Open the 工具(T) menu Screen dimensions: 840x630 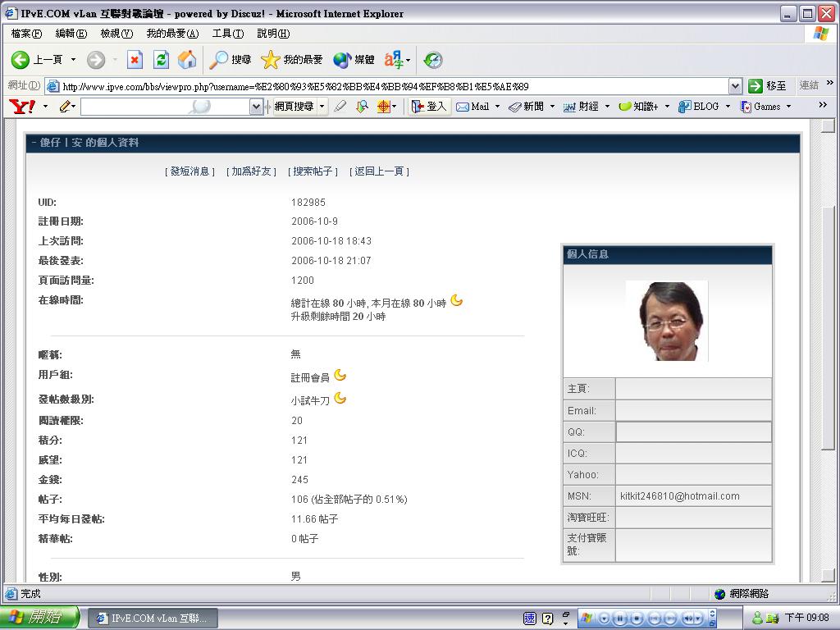[227, 34]
